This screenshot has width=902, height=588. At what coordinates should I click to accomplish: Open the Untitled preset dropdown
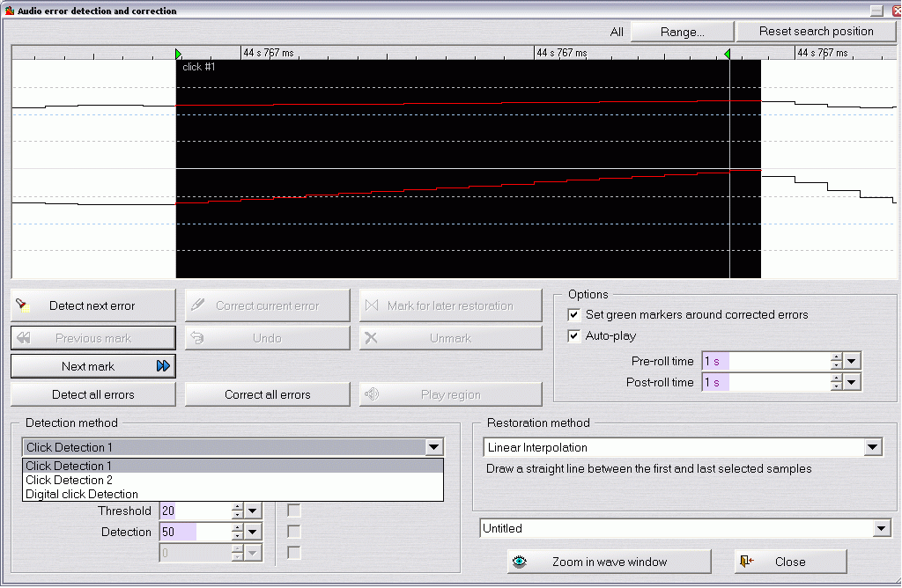click(881, 528)
